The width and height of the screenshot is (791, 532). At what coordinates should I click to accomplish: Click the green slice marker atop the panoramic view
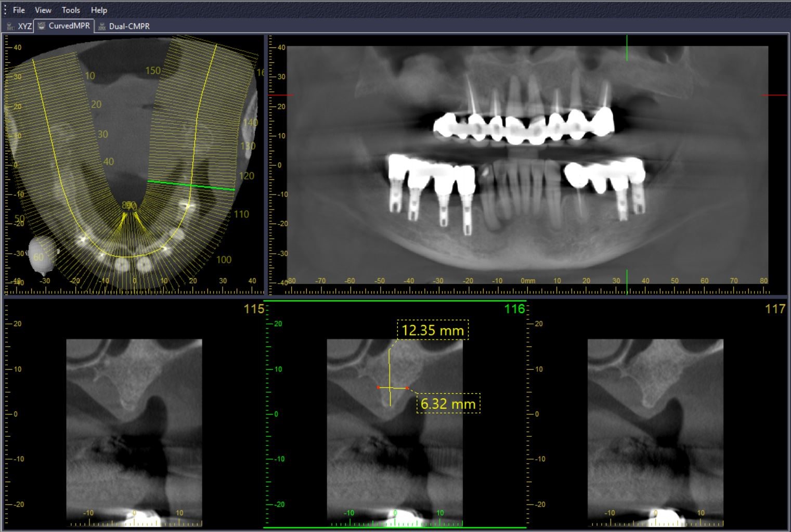(627, 48)
